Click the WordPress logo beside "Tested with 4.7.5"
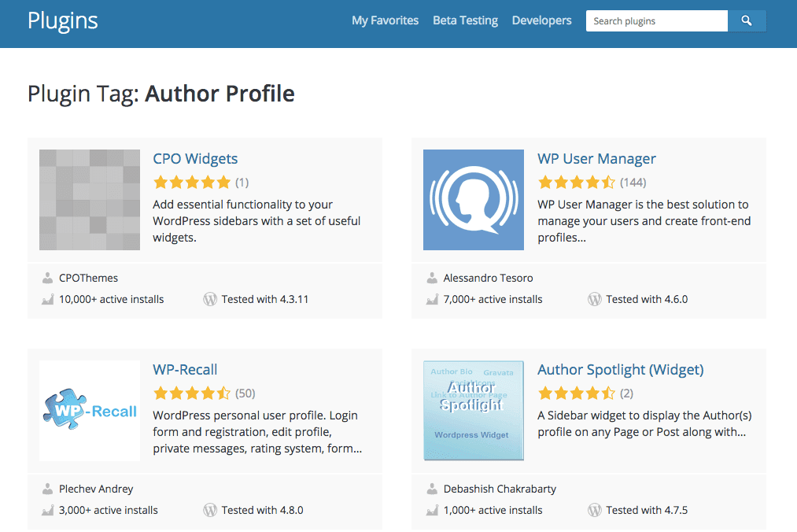This screenshot has width=797, height=532. pyautogui.click(x=594, y=510)
